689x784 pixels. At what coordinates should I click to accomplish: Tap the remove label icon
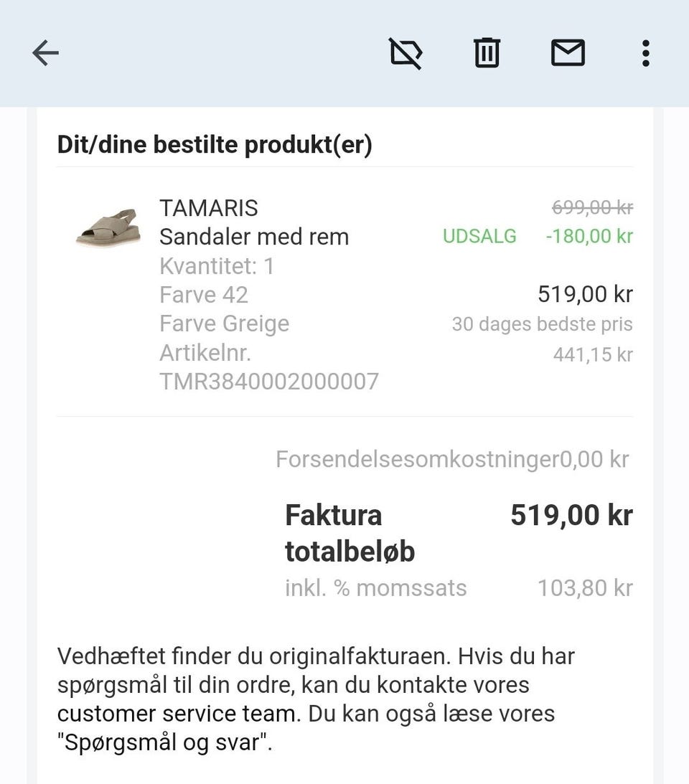(x=406, y=53)
